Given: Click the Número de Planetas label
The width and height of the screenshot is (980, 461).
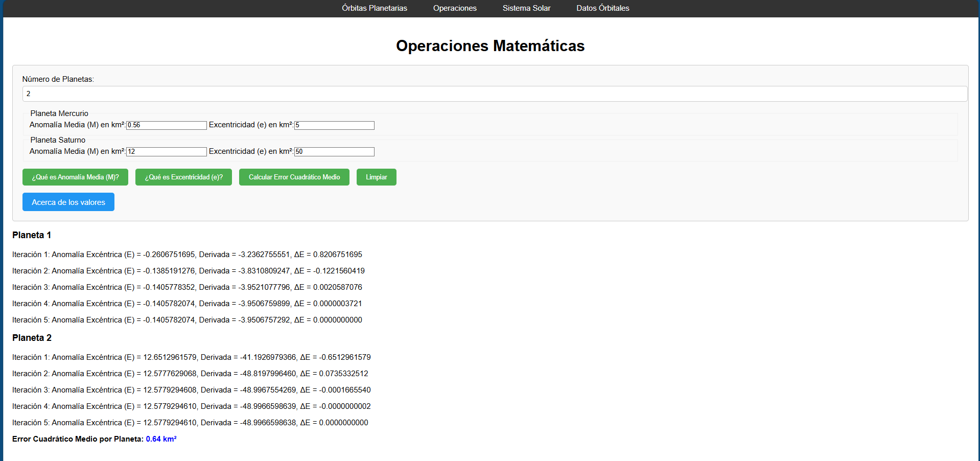Looking at the screenshot, I should pyautogui.click(x=58, y=79).
